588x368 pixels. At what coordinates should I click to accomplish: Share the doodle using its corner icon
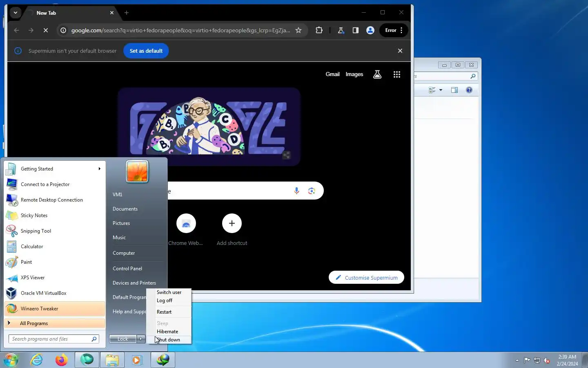(287, 155)
